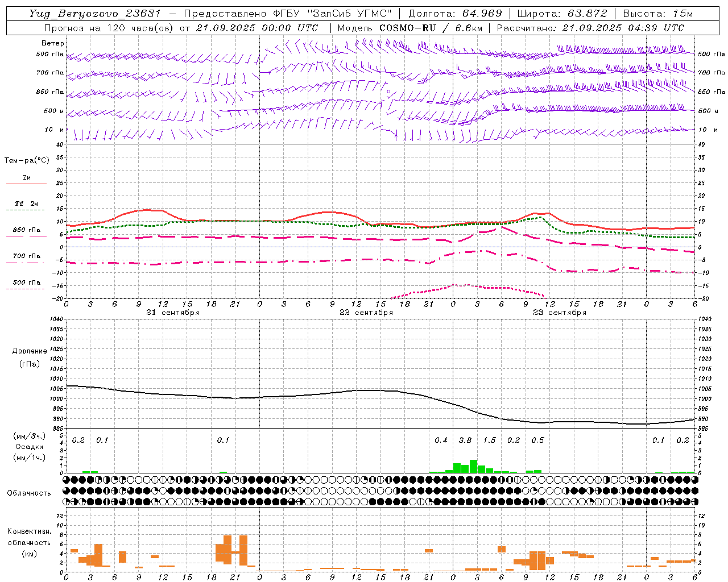Viewport: 728px width, 582px height.
Task: Click the Рассчитано: 21.09.2025 04:39 UTC text
Action: click(x=590, y=27)
